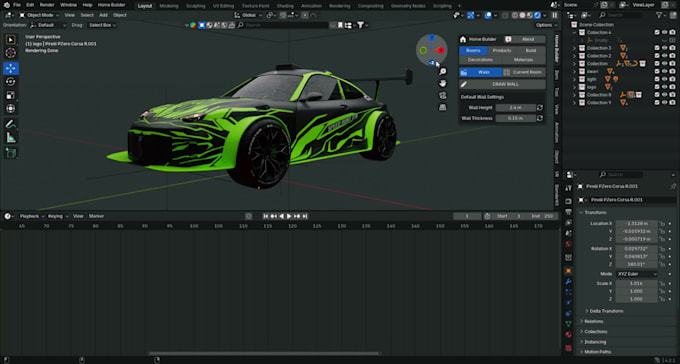Click the About button in Home Builder
Viewport: 680px width, 364px height.
[528, 39]
